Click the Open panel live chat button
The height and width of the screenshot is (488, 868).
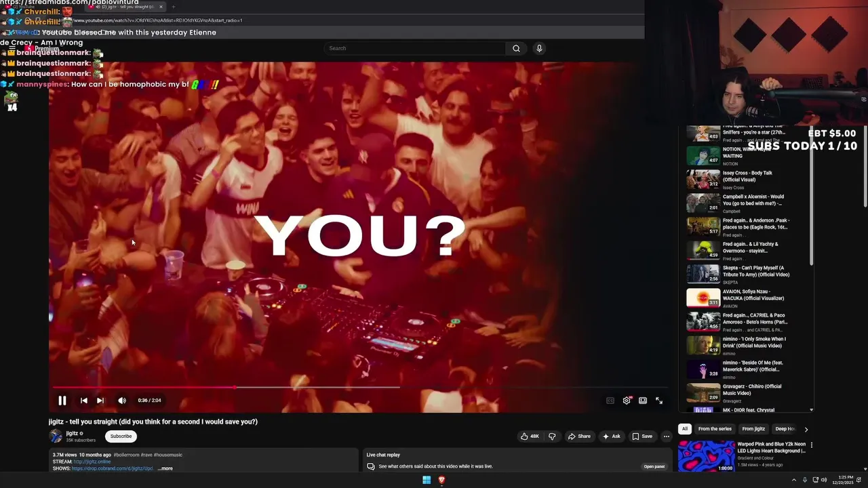click(654, 466)
